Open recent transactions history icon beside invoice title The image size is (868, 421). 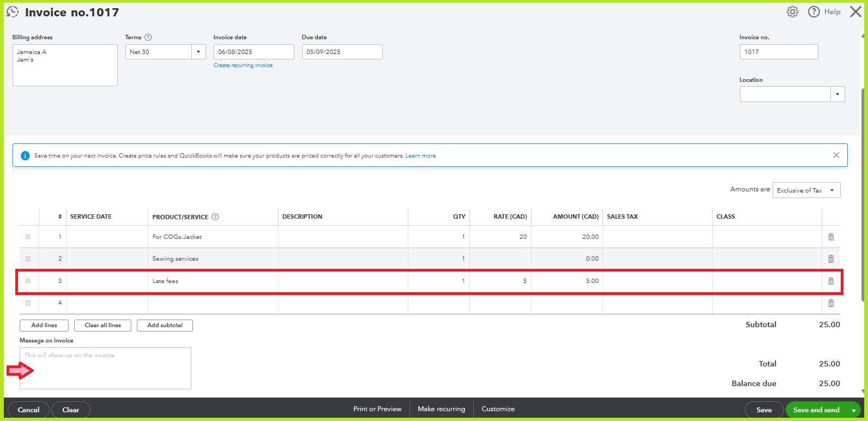13,12
